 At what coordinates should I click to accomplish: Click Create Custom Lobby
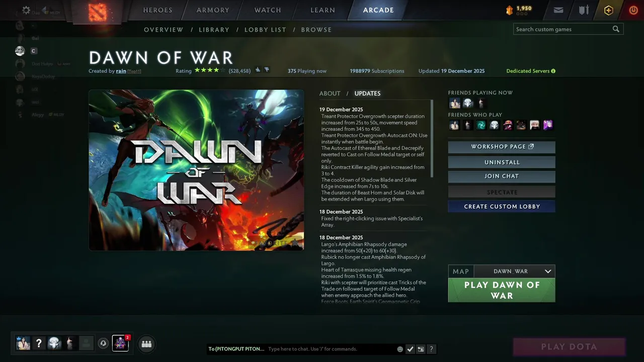click(502, 207)
